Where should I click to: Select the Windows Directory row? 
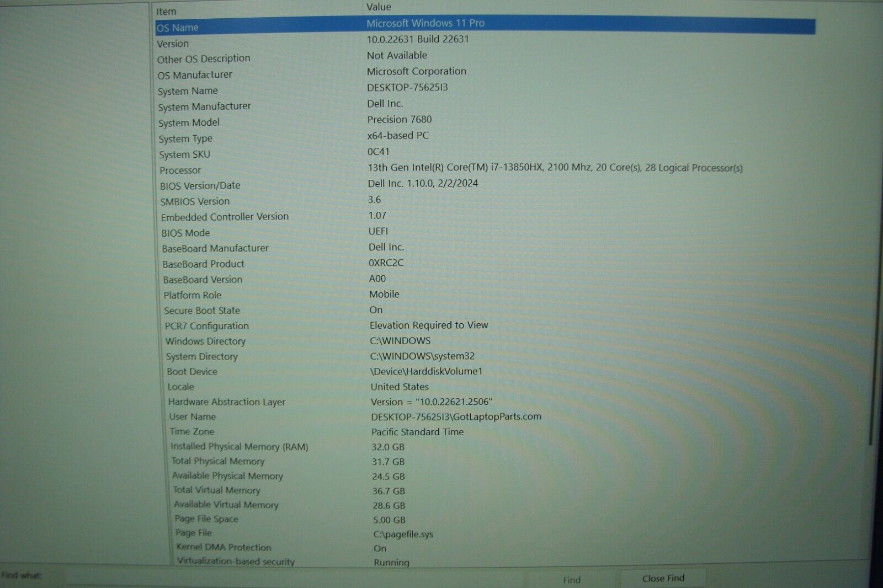pos(205,341)
